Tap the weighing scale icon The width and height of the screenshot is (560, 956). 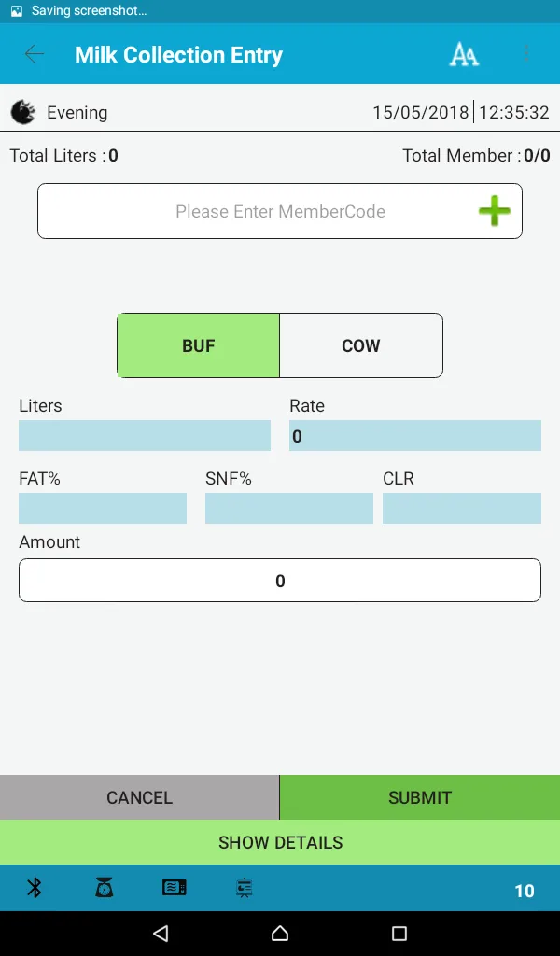click(x=104, y=888)
